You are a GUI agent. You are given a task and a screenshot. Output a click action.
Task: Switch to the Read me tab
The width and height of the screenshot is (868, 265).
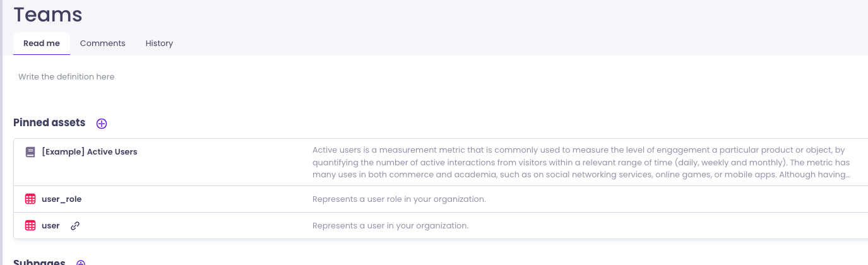42,44
